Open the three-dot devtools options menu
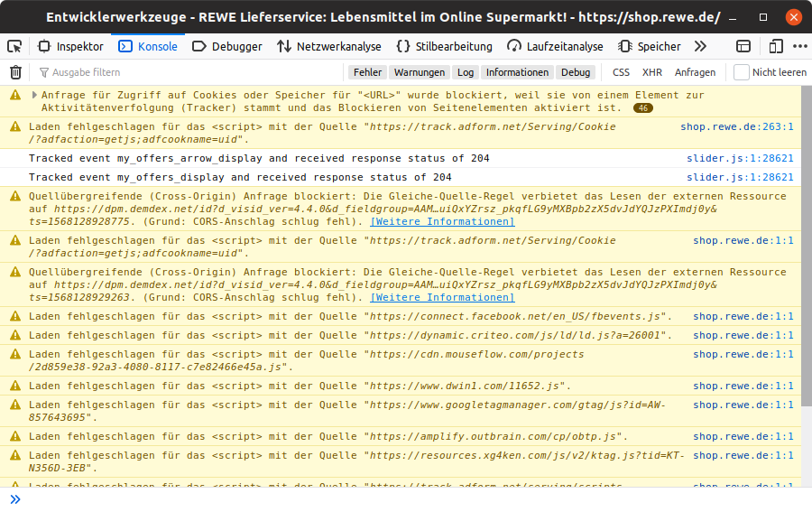This screenshot has height=512, width=812. pyautogui.click(x=800, y=47)
